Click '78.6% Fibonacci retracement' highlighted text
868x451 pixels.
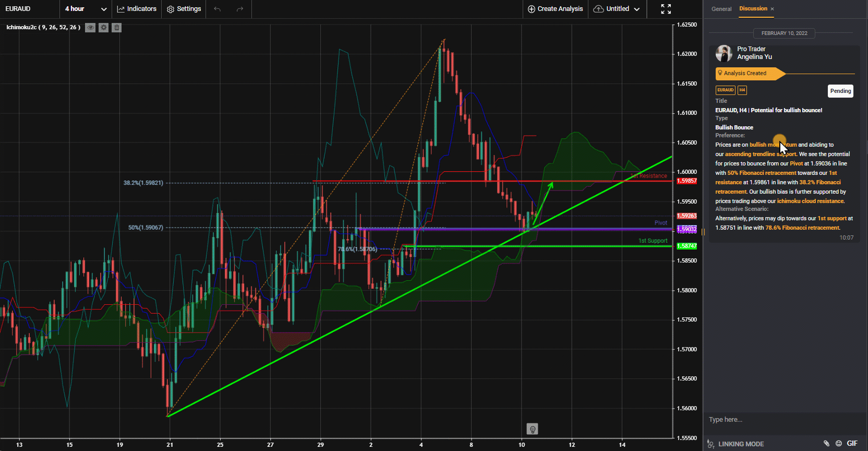click(802, 228)
